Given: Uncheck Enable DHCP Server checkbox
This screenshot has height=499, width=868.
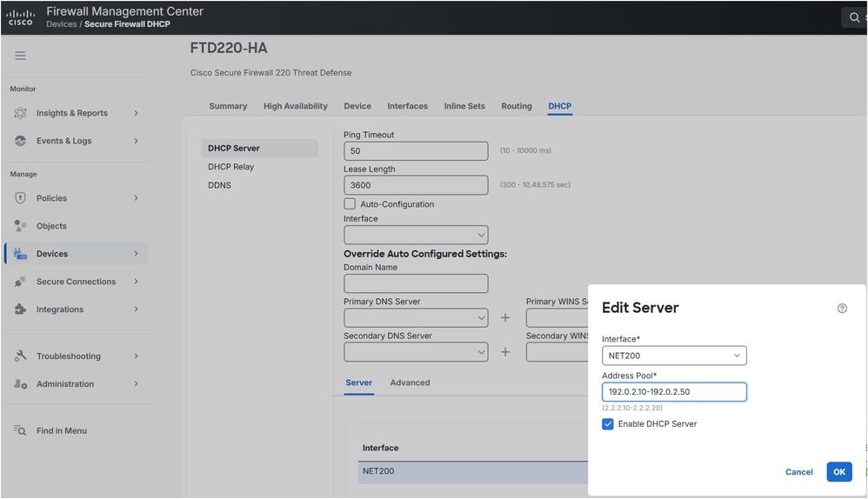Looking at the screenshot, I should [x=608, y=423].
